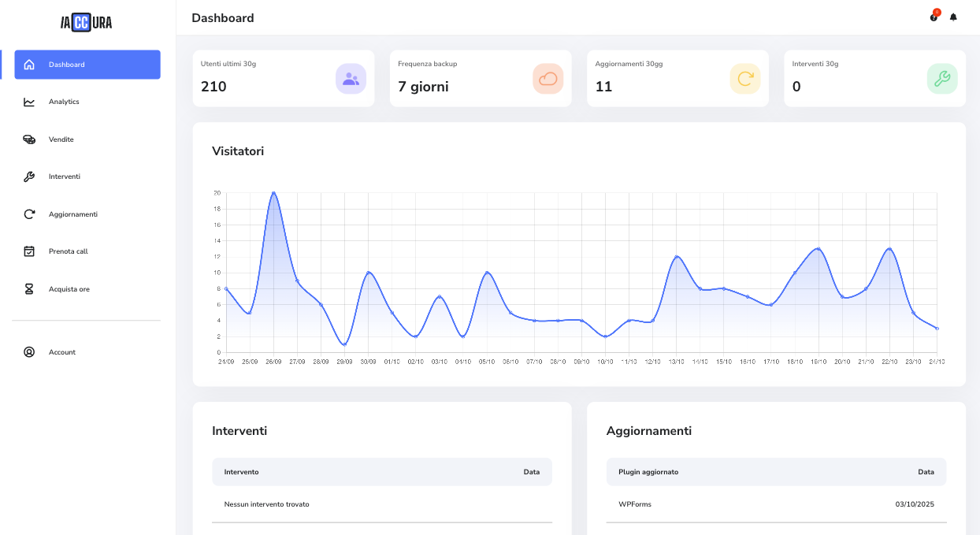
Task: Click the WPForms row in Aggiornamenti table
Action: click(x=776, y=504)
